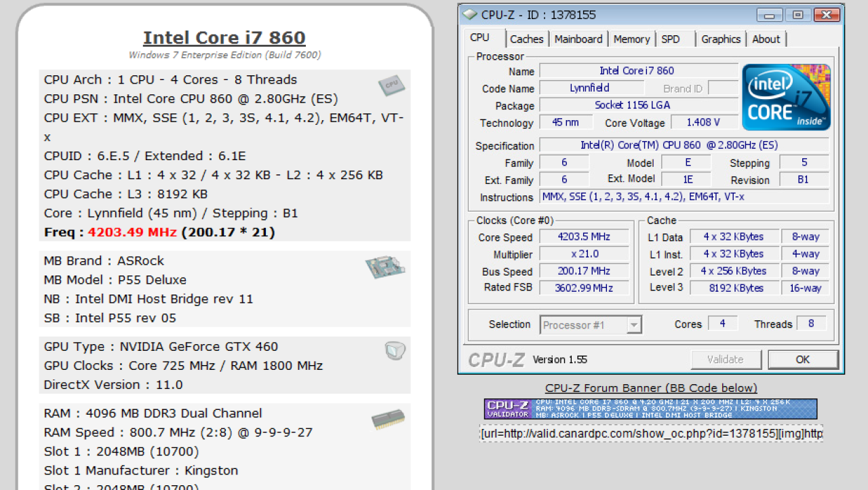Viewport: 868px width, 490px height.
Task: Click the NB Intel DMI Host Bridge row
Action: pos(149,299)
